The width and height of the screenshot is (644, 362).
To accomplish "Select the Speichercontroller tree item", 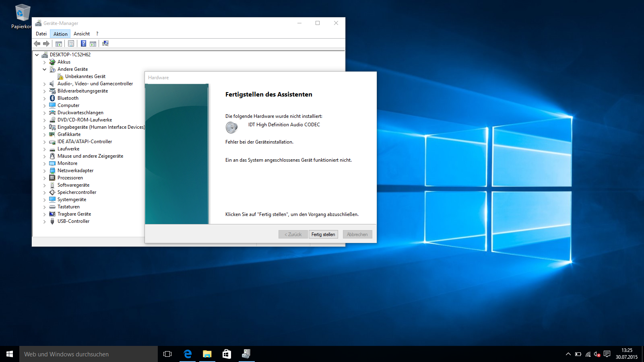I will (x=77, y=192).
